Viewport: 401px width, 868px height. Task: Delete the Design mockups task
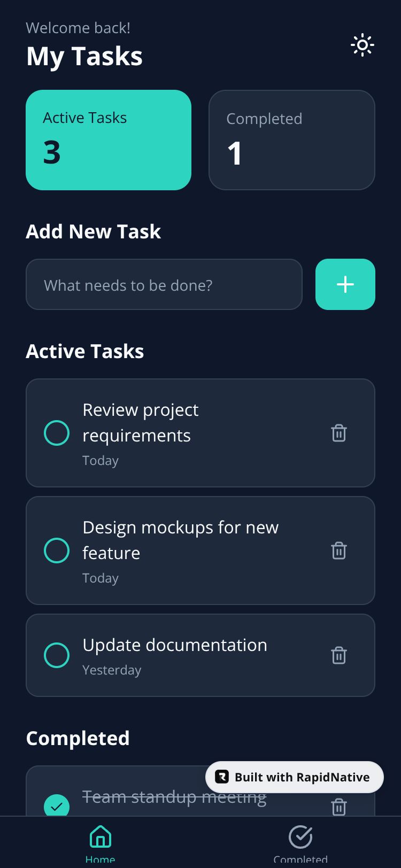(x=339, y=551)
